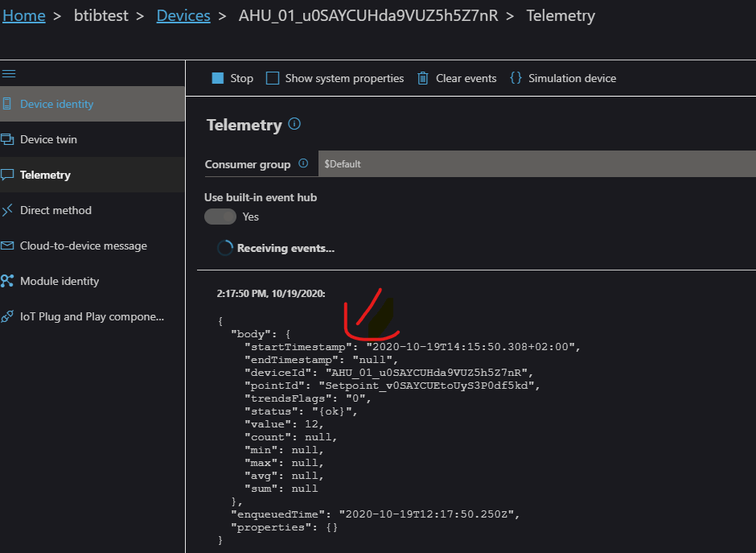
Task: Collapse the sidebar with hamburger icon
Action: click(9, 73)
